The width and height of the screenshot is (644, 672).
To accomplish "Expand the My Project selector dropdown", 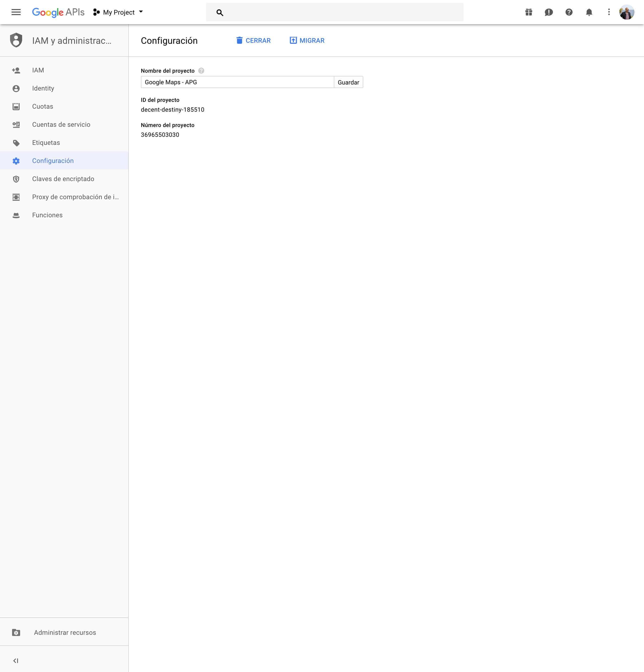I will 118,12.
